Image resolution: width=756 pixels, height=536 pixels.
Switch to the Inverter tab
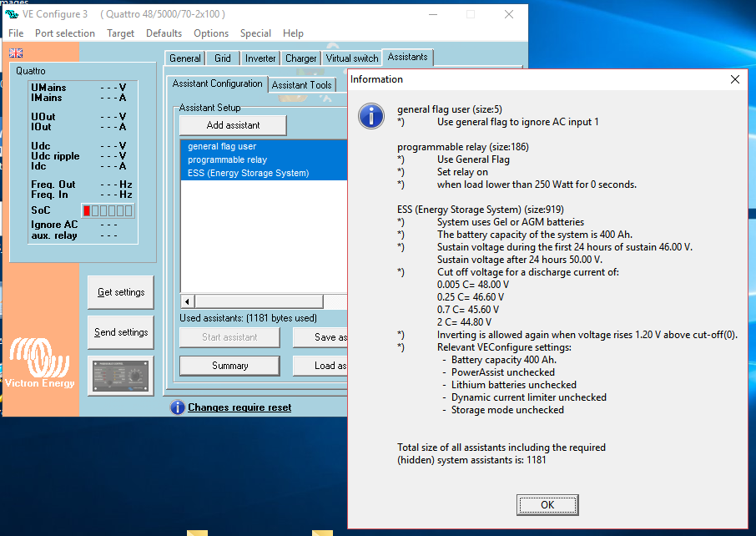point(260,58)
